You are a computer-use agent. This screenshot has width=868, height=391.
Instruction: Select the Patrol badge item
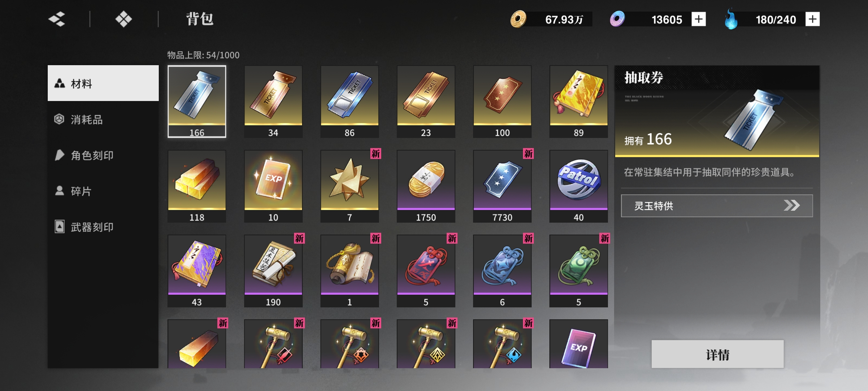[578, 186]
